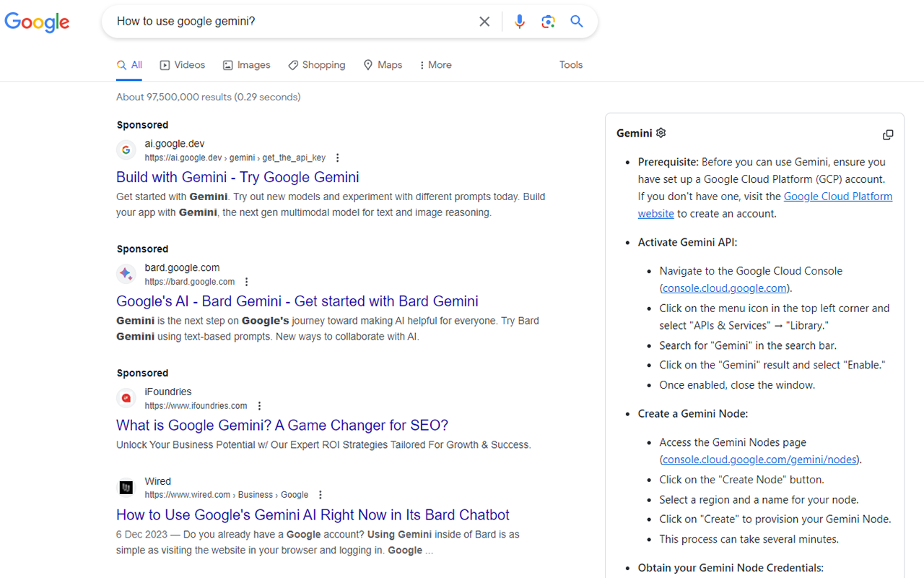
Task: Open the Gemini panel settings gear
Action: click(661, 133)
